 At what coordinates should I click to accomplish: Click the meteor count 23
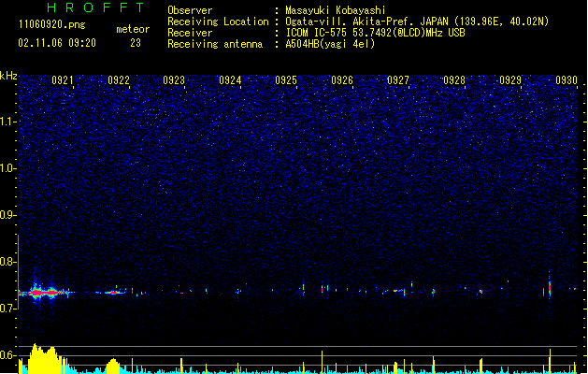coord(136,43)
